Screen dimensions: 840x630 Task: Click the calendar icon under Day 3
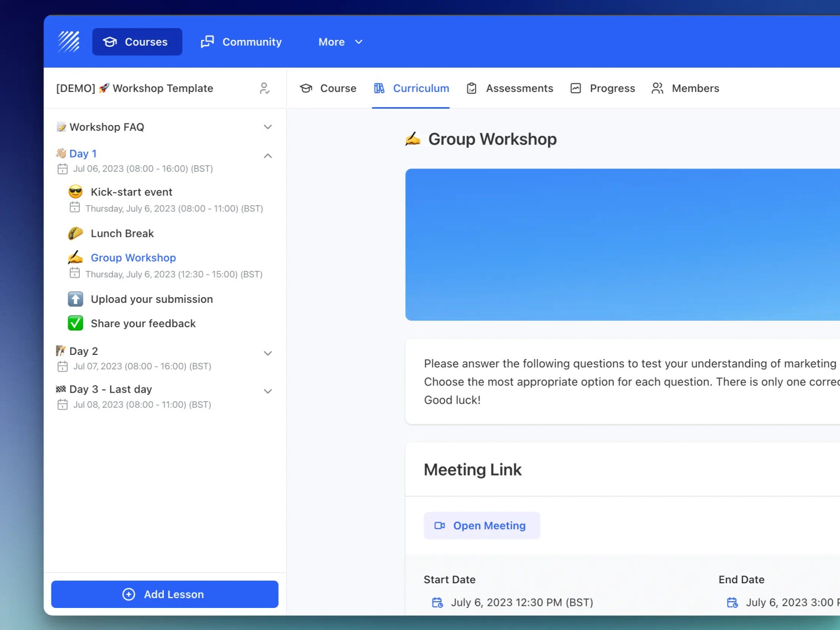[x=62, y=405]
